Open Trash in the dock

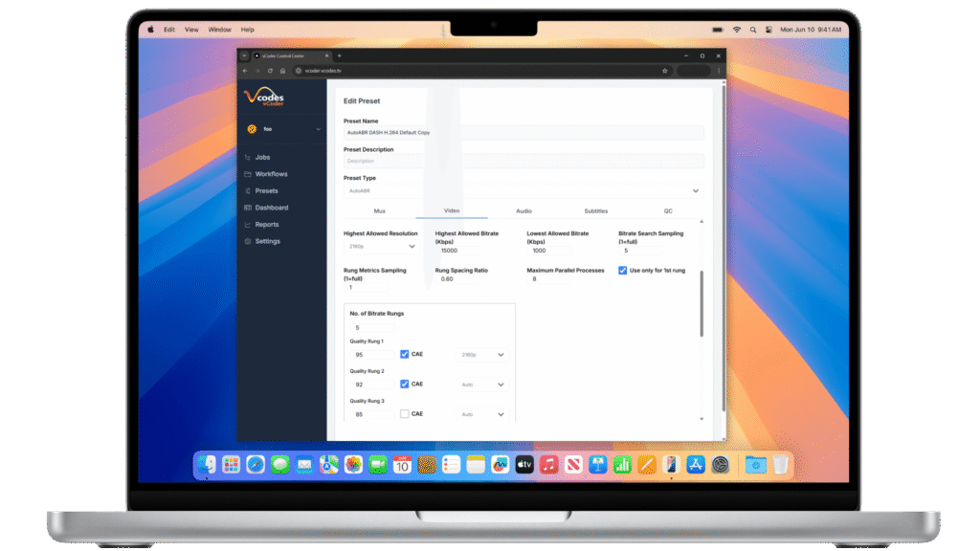tap(781, 465)
